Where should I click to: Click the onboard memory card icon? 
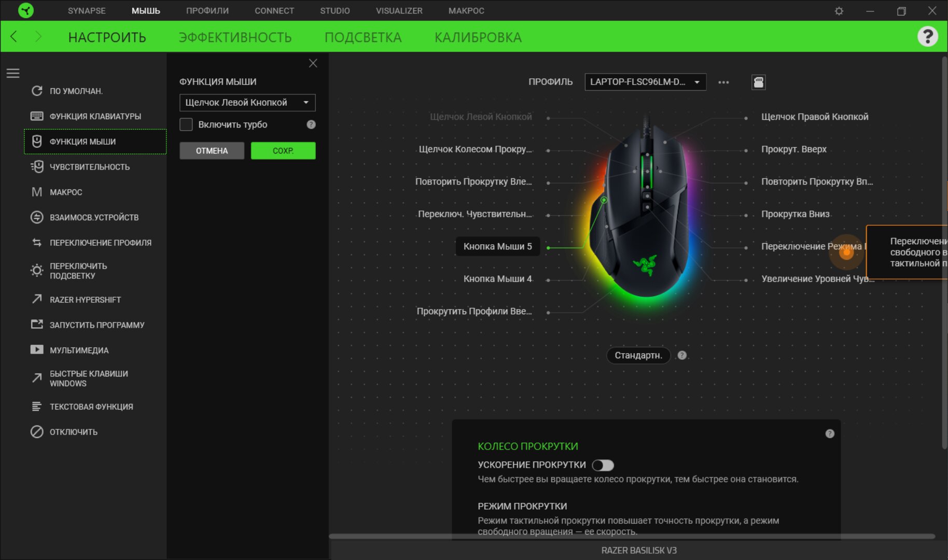[x=758, y=82]
